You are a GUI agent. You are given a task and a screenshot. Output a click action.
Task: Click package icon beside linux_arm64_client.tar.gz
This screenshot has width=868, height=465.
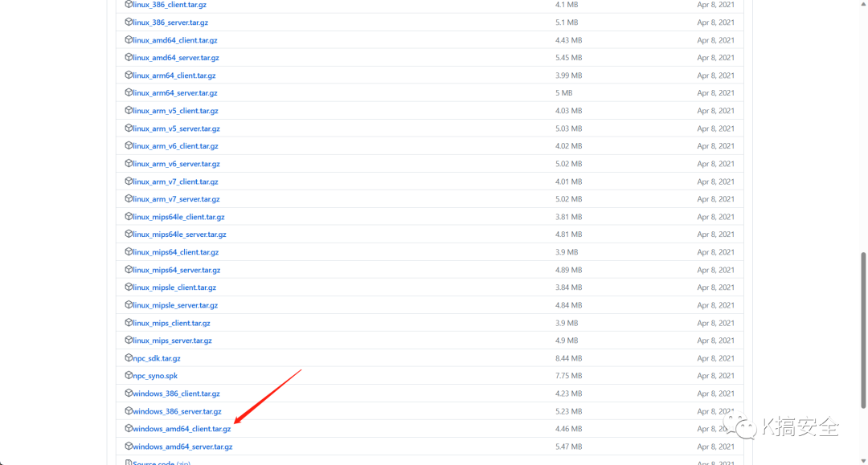(x=129, y=75)
